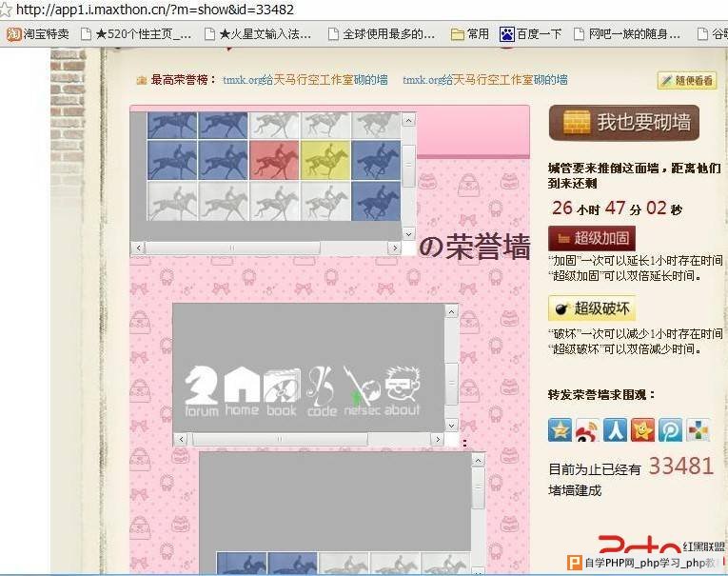Click the 超级破坏 bomb button
The image size is (728, 576).
coord(592,308)
